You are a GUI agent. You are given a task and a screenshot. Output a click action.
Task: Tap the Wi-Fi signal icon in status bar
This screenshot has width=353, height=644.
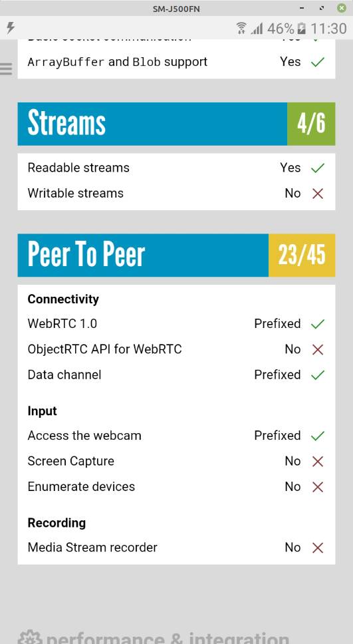pyautogui.click(x=241, y=29)
